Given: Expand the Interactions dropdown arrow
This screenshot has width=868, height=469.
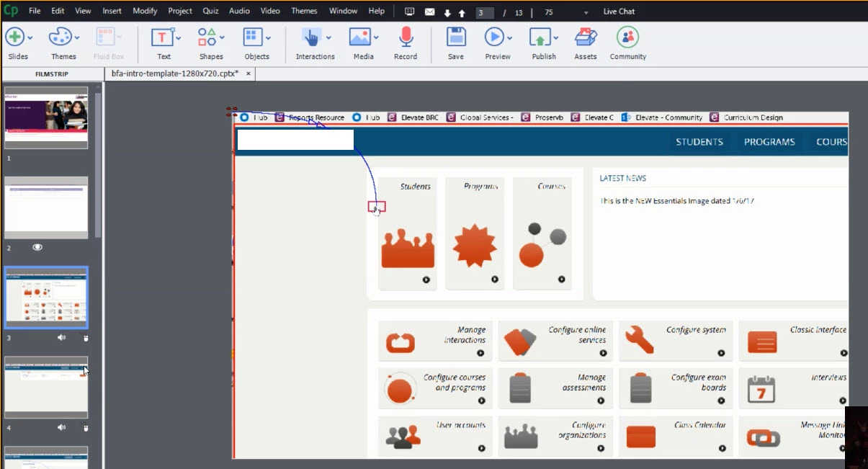Looking at the screenshot, I should 328,37.
